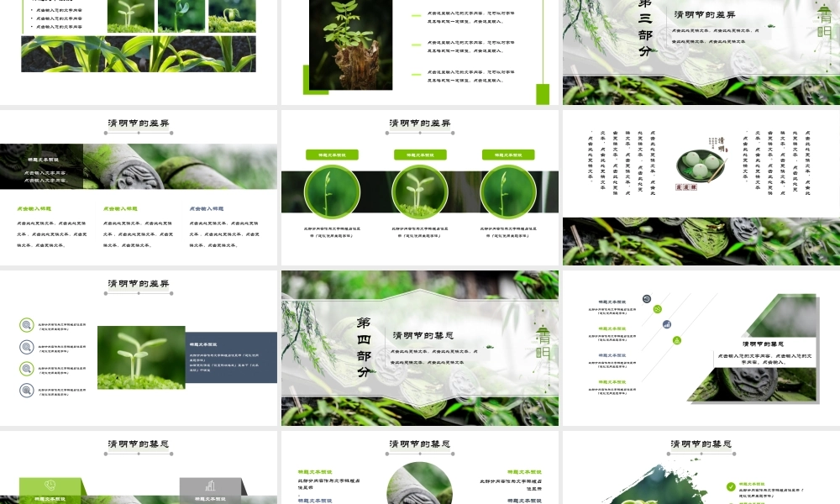Select the bottom slide with circular roof tile photo

coord(420,468)
